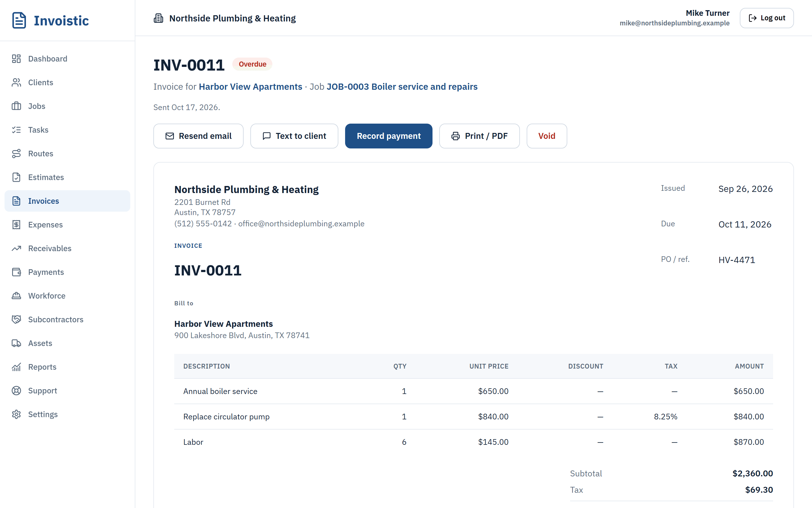Open the Jobs section
This screenshot has width=812, height=508.
pyautogui.click(x=67, y=106)
